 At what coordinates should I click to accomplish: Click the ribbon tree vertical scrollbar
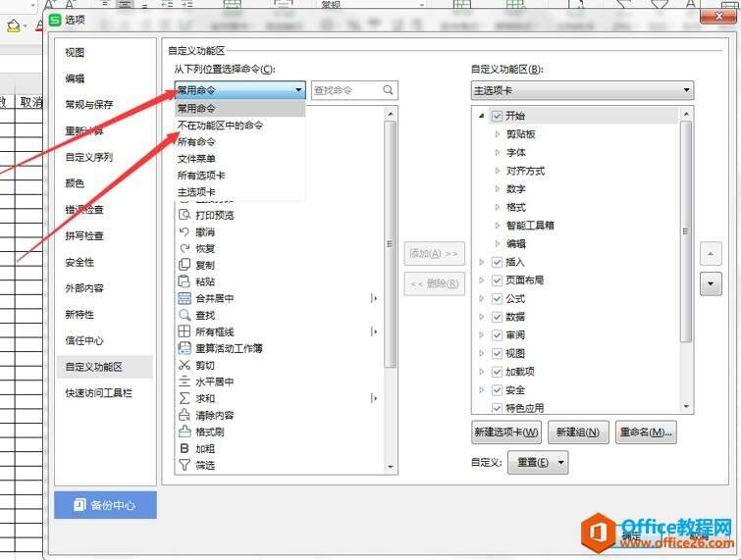click(686, 231)
